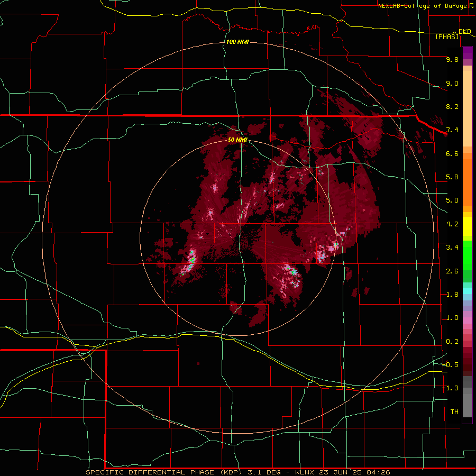Click the bright green band of the color bar
476x476 pixels.
click(x=467, y=255)
